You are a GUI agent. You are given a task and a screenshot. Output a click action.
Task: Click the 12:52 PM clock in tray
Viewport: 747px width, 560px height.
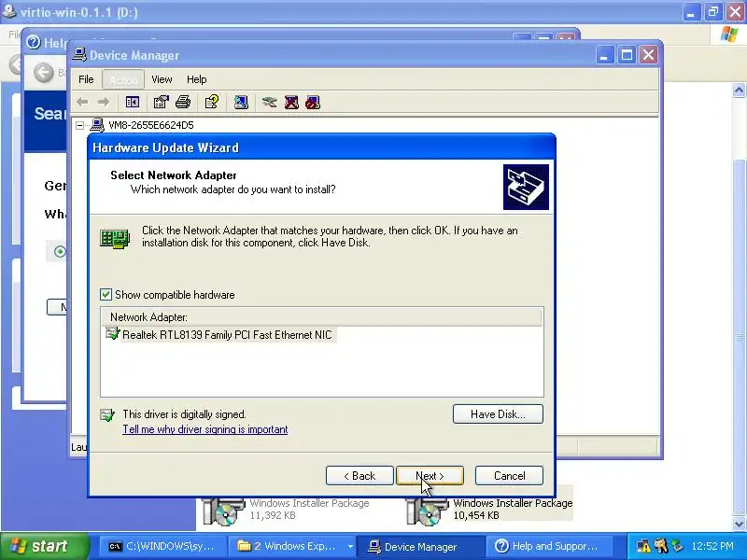click(x=712, y=546)
